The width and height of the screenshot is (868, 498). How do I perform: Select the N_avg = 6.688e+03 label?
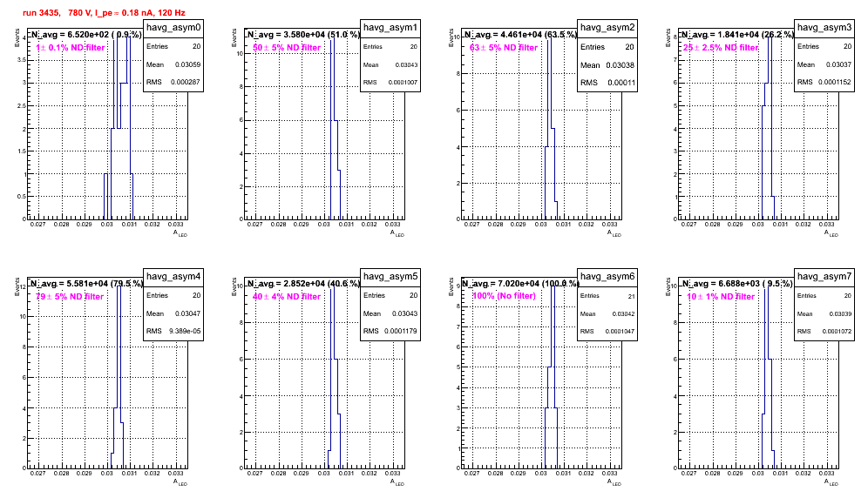pyautogui.click(x=736, y=283)
